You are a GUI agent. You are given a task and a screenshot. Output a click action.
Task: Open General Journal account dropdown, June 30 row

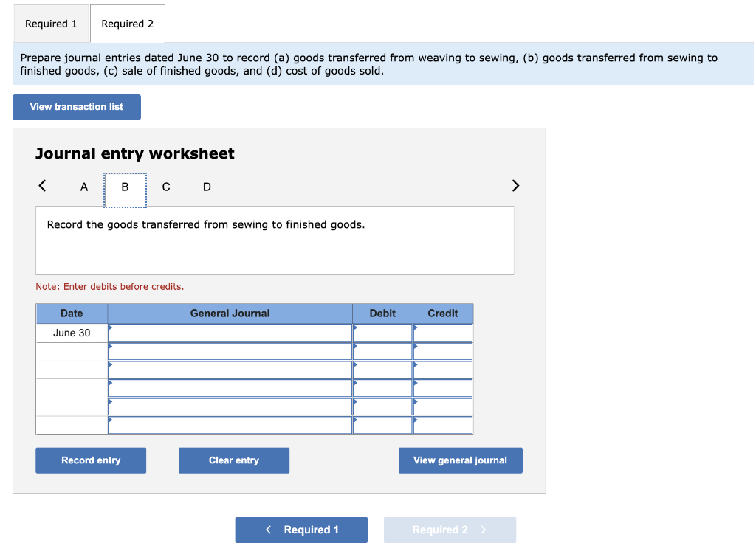[x=230, y=333]
